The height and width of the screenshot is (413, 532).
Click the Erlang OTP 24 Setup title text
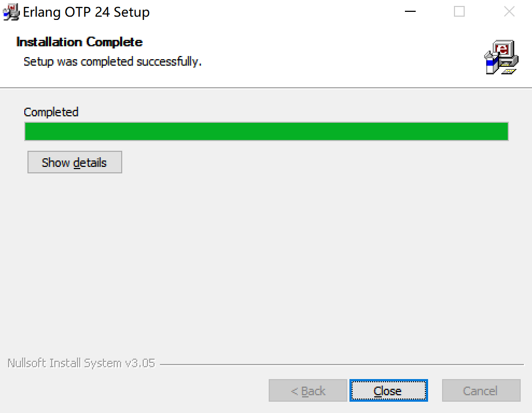tap(86, 12)
